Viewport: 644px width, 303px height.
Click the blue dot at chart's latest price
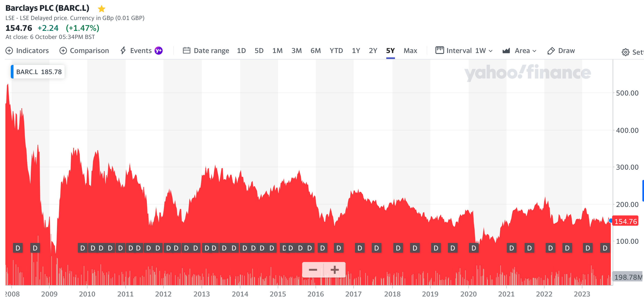pyautogui.click(x=611, y=221)
